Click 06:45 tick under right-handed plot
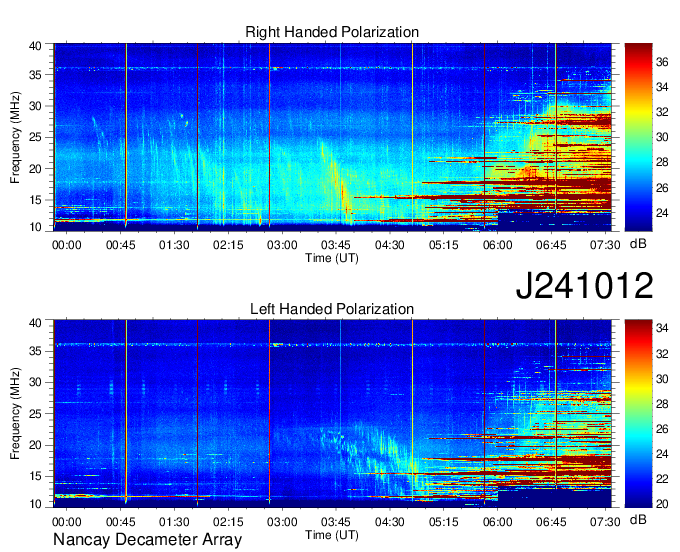 tap(551, 245)
